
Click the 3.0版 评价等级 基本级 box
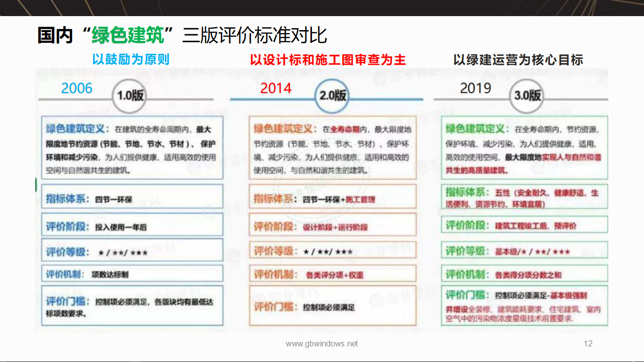[524, 251]
